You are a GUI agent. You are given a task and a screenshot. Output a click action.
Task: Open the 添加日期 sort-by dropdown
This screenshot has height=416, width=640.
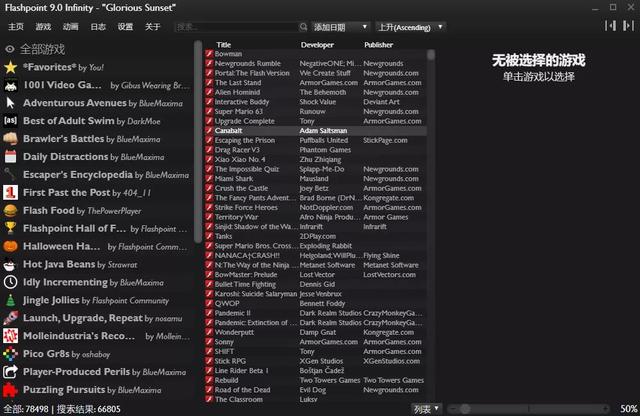[340, 27]
